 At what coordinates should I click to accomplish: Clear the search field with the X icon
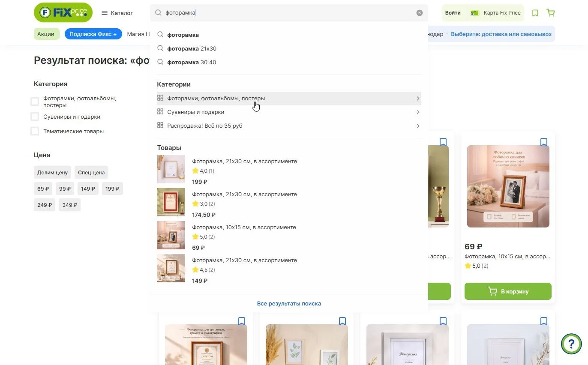pos(420,13)
